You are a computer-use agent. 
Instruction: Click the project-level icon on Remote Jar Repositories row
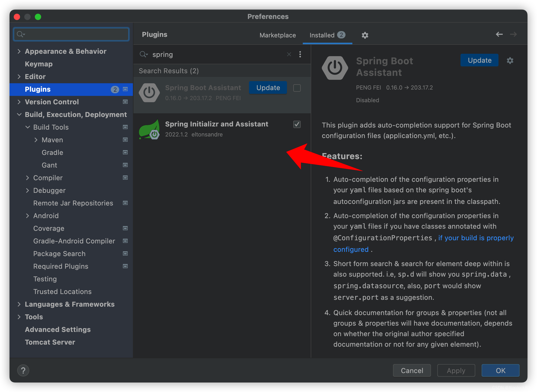(125, 203)
